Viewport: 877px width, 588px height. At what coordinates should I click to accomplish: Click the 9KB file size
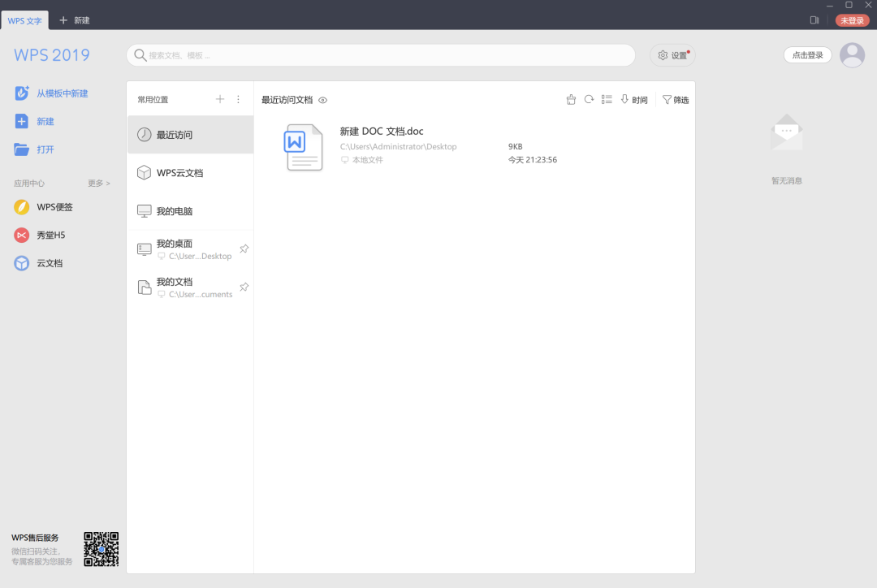(x=515, y=146)
